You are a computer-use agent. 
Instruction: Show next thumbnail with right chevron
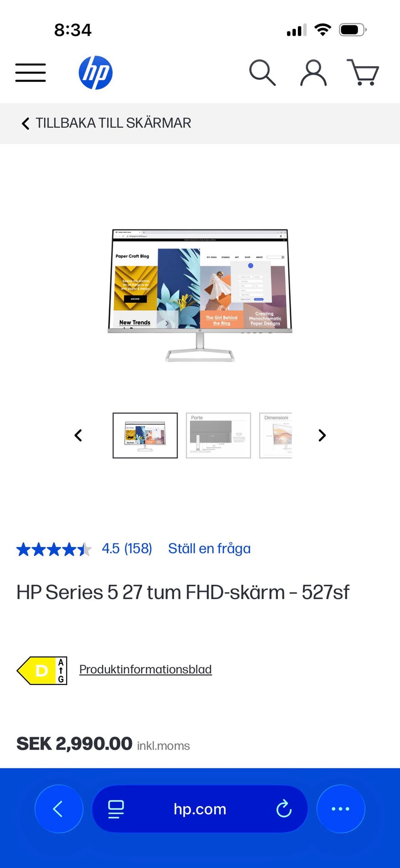pos(322,435)
